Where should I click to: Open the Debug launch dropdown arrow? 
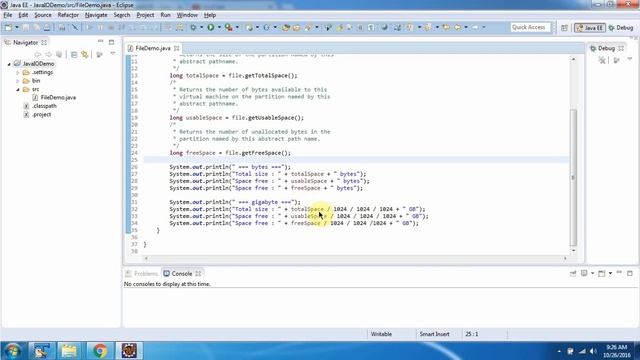(201, 27)
